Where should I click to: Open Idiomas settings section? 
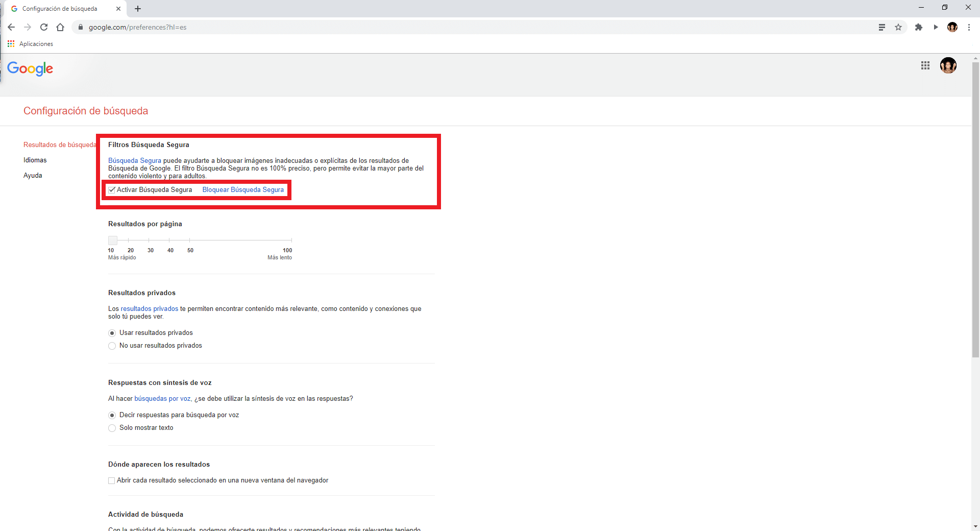tap(35, 160)
